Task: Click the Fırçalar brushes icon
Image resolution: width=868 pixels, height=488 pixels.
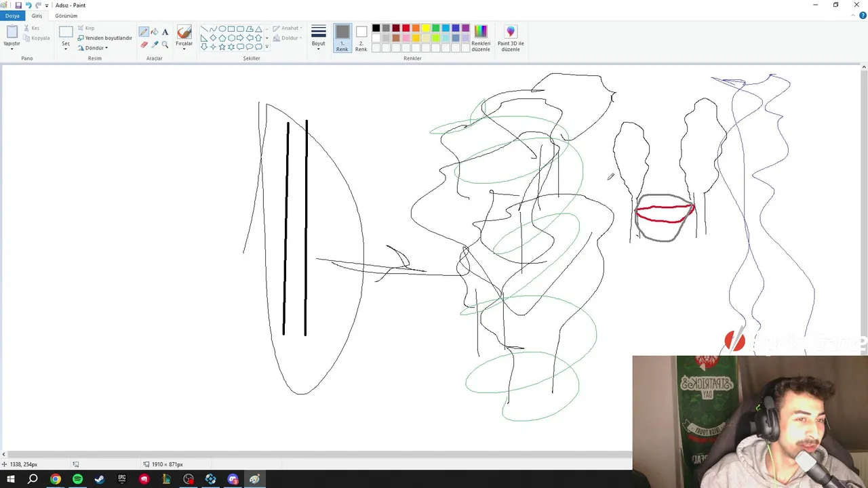Action: (x=184, y=32)
